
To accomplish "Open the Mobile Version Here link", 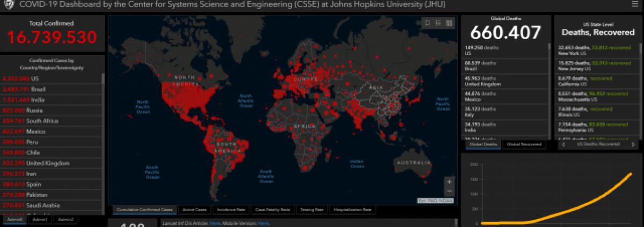I will pyautogui.click(x=263, y=223).
